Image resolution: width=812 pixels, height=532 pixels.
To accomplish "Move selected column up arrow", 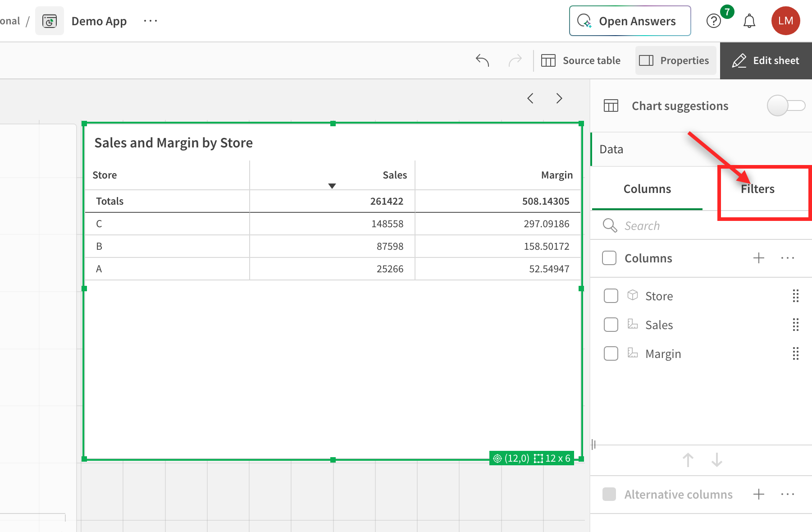I will coord(688,460).
